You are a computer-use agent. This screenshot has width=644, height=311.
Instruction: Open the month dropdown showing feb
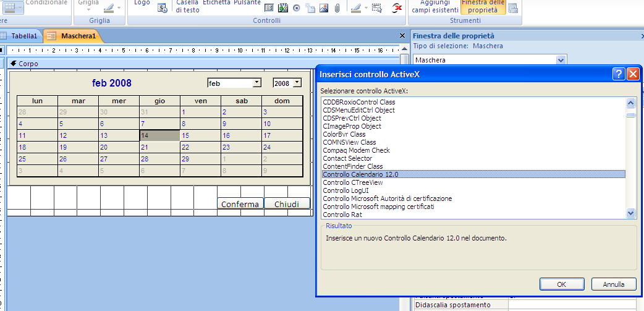coord(257,83)
